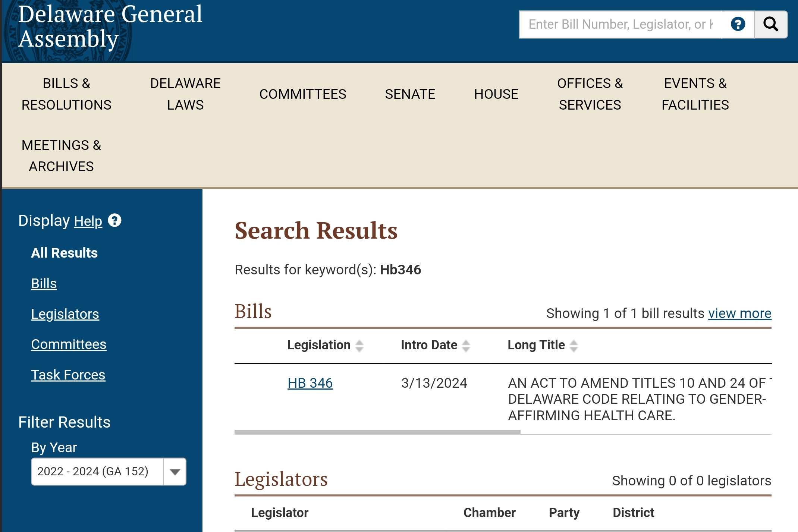Expand the By Year dropdown arrow
The height and width of the screenshot is (532, 798).
pyautogui.click(x=175, y=472)
